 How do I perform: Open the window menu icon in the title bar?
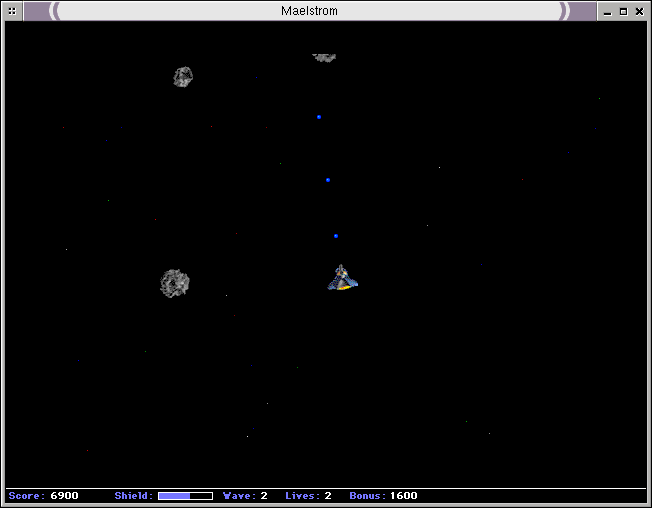pos(12,11)
